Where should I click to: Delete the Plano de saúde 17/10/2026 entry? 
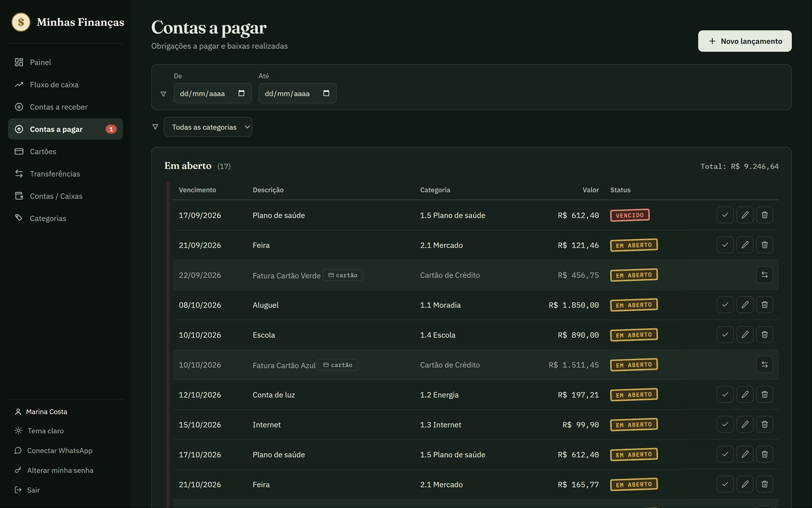click(764, 455)
